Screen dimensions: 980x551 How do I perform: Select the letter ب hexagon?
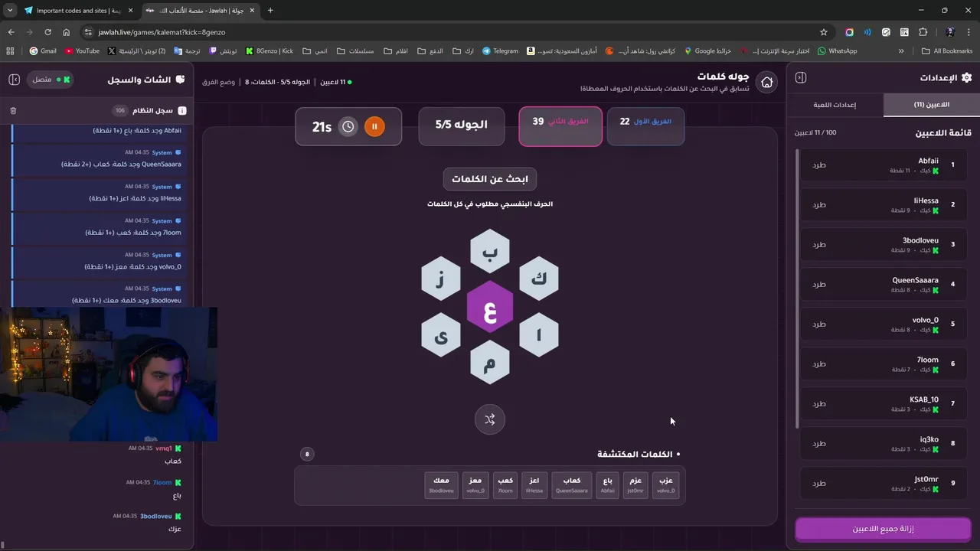(490, 250)
